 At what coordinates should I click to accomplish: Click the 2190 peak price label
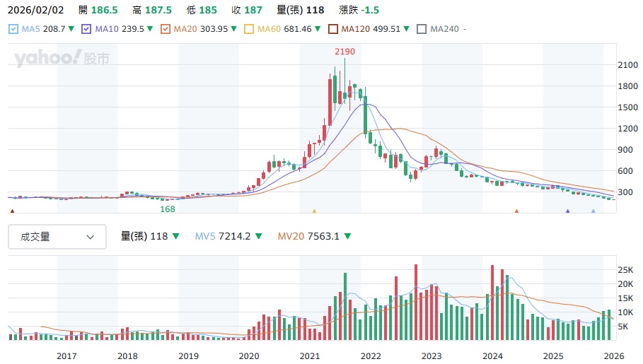click(x=344, y=52)
